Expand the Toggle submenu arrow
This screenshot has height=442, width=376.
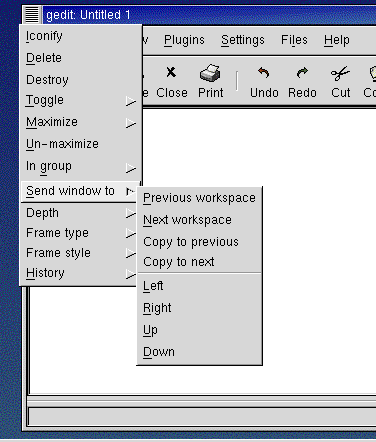[x=131, y=101]
